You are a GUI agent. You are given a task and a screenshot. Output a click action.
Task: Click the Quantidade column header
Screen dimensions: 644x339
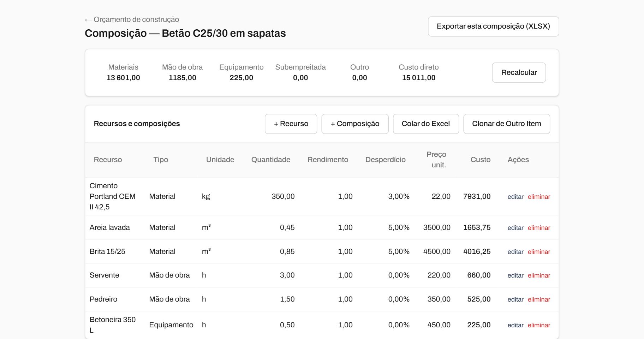pos(271,160)
